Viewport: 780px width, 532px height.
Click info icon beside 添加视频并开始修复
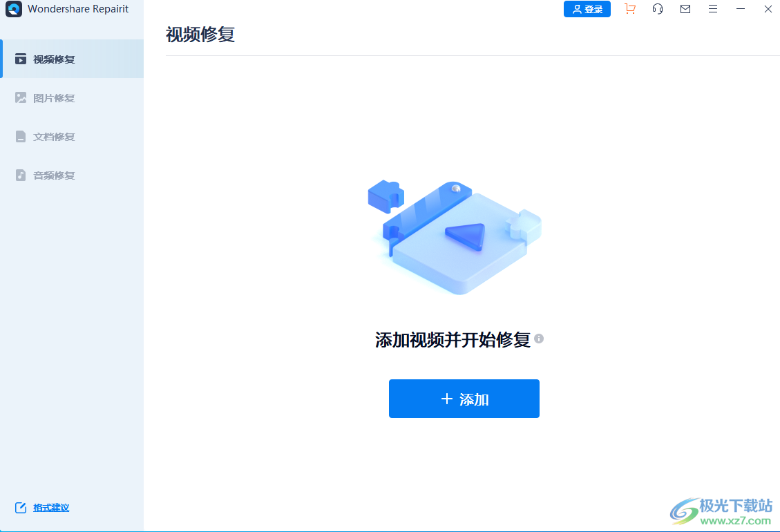(x=539, y=339)
